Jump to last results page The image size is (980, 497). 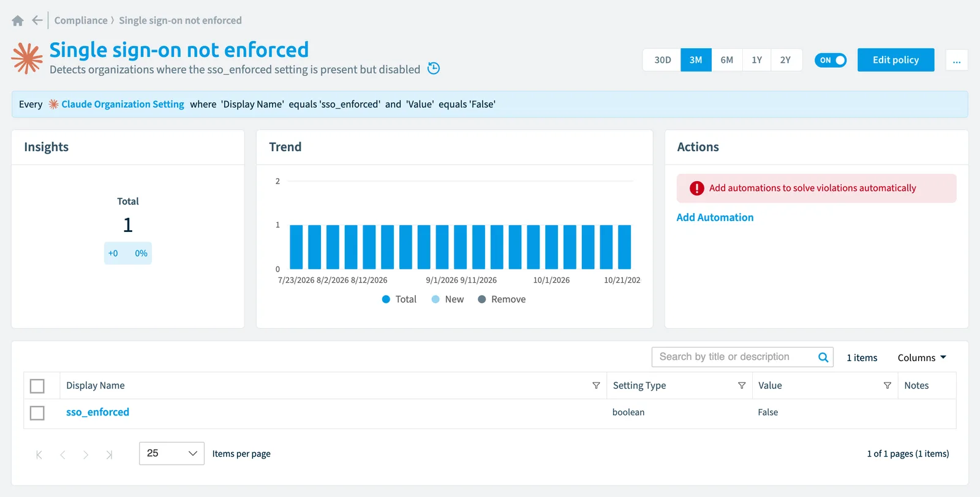click(x=109, y=454)
